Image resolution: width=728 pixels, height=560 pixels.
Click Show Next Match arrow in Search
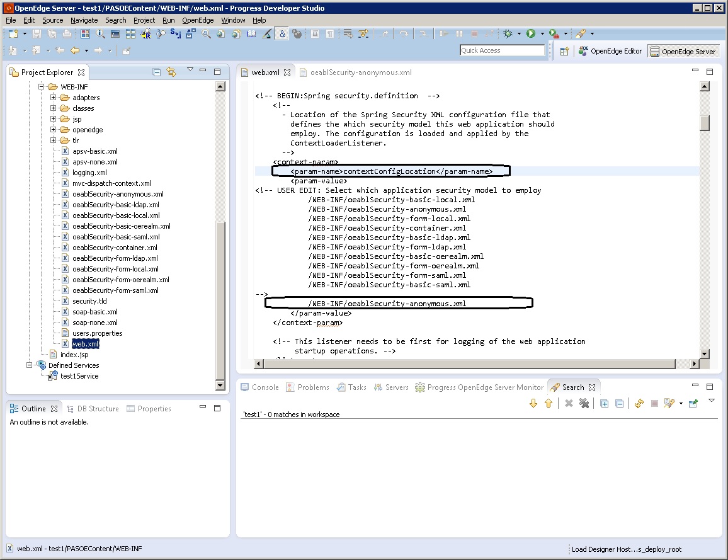[533, 403]
